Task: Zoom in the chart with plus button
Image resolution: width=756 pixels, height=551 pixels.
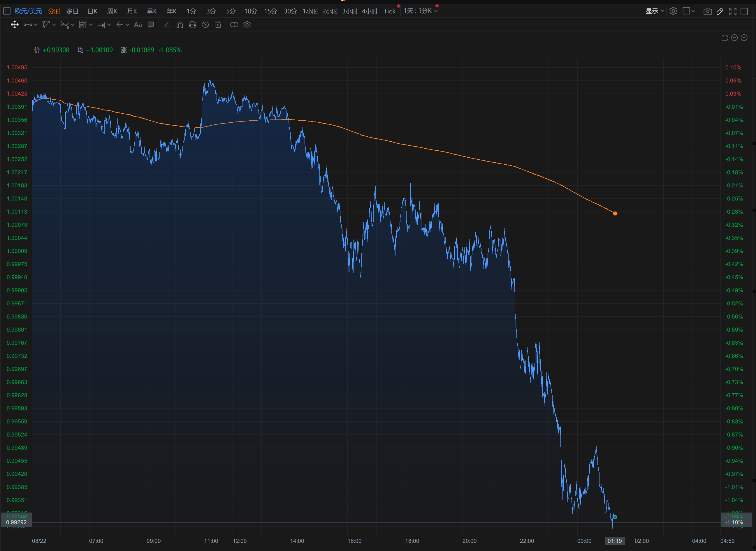Action: [744, 38]
